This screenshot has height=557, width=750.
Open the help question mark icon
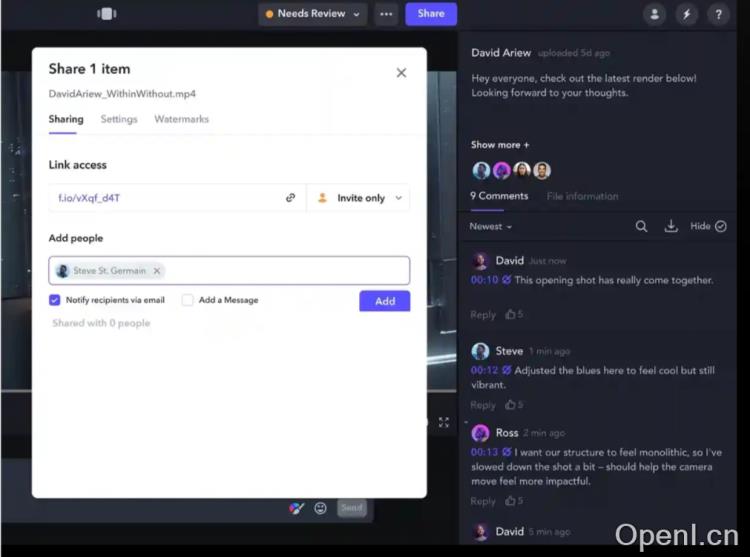click(x=718, y=14)
